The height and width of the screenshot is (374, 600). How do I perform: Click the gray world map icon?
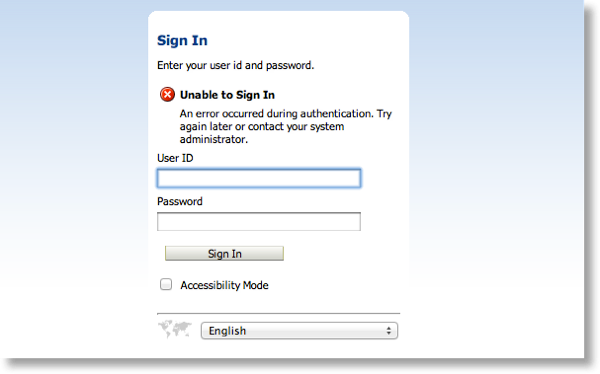(175, 329)
